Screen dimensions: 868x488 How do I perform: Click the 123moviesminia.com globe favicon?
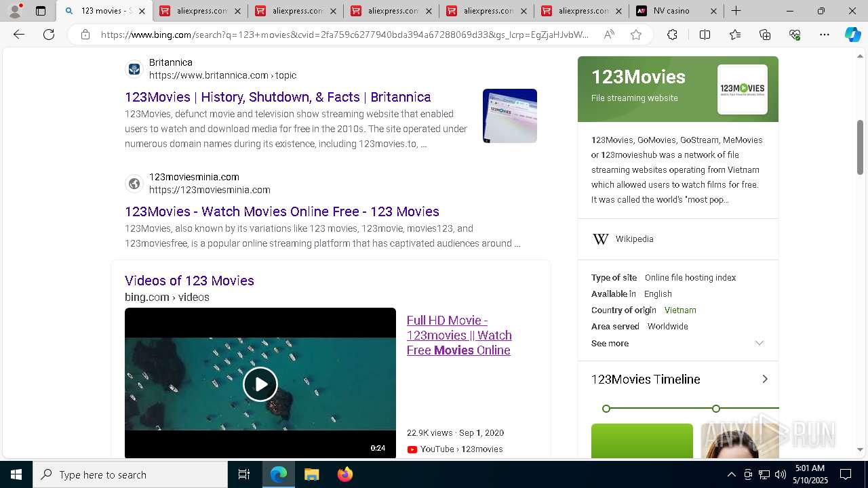pos(134,183)
